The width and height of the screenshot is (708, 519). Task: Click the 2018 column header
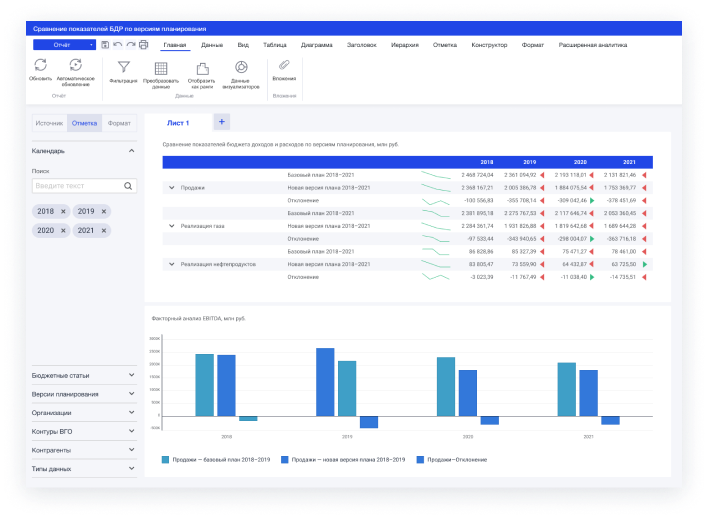point(486,162)
